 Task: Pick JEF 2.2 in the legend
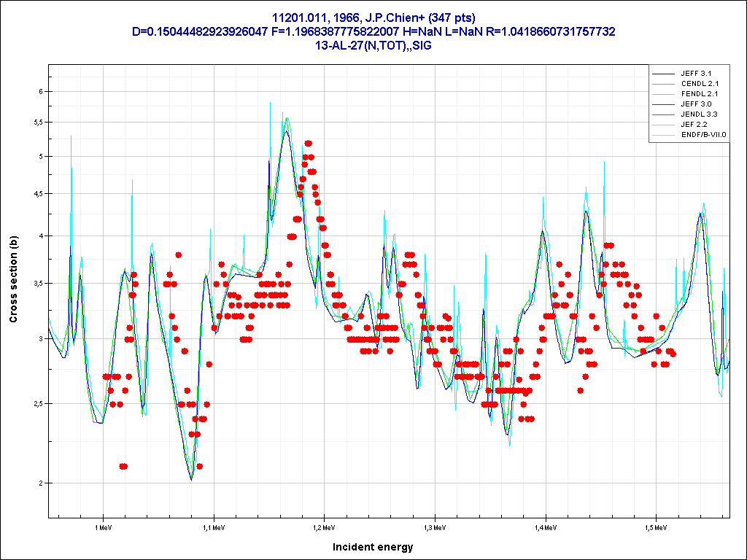(694, 125)
